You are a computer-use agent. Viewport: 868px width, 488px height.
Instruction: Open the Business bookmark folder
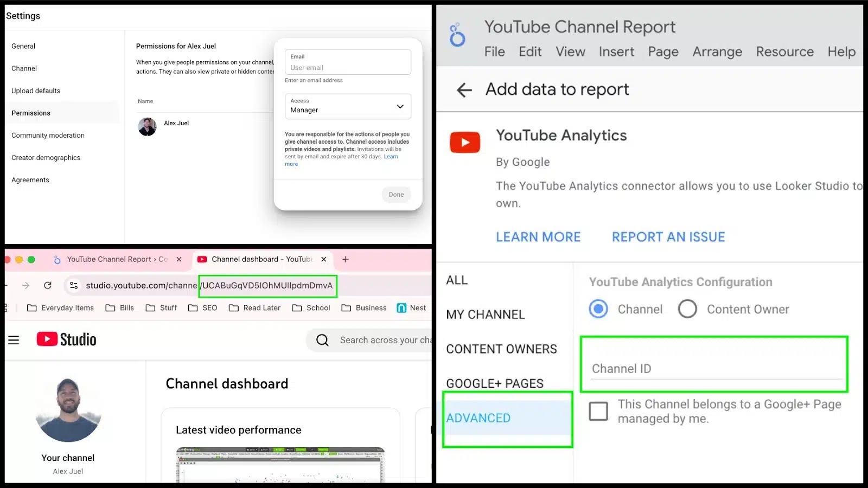(363, 308)
